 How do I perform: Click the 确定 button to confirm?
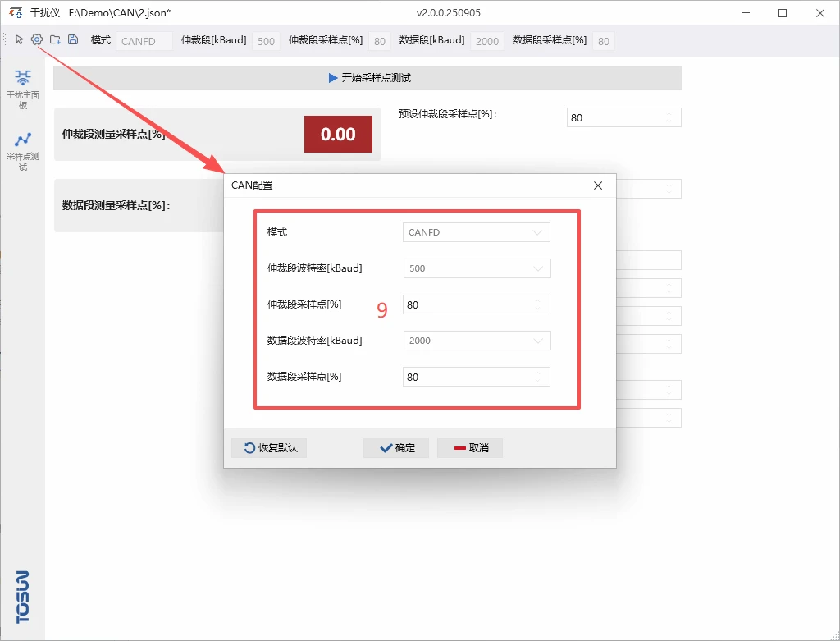coord(396,447)
